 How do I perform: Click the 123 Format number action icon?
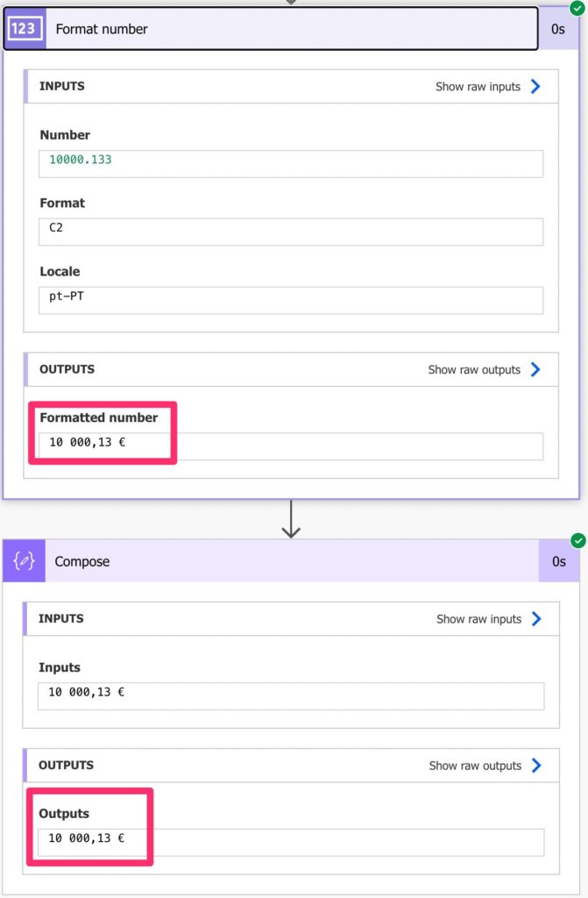(26, 28)
